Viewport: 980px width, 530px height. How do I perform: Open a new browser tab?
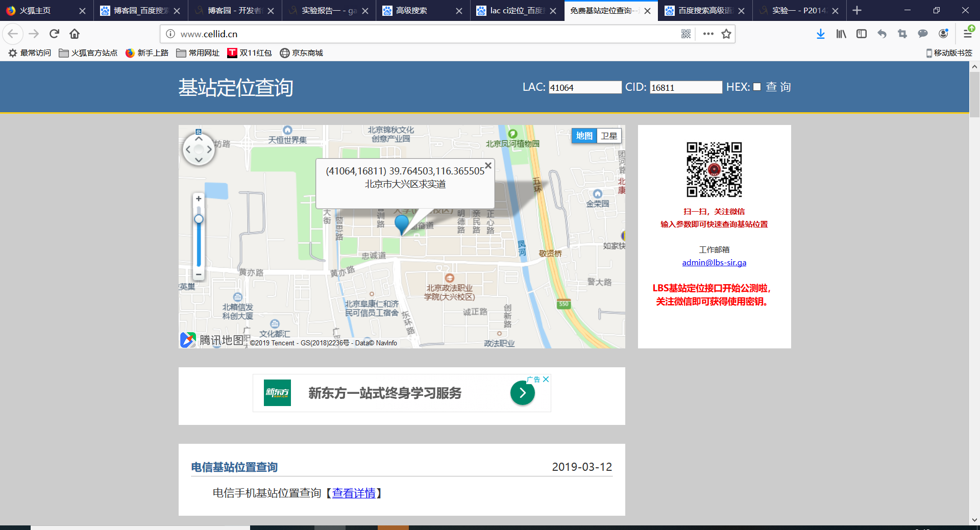pos(857,10)
